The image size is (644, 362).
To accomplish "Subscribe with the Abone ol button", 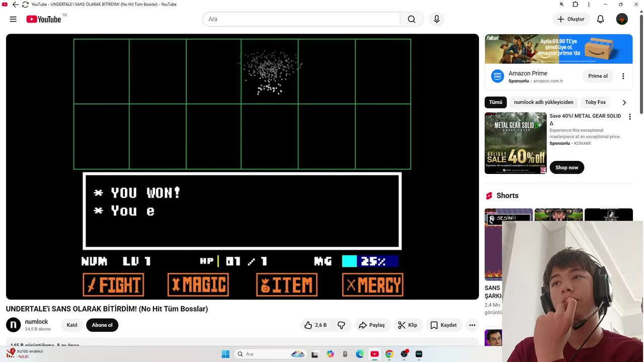I will (102, 325).
